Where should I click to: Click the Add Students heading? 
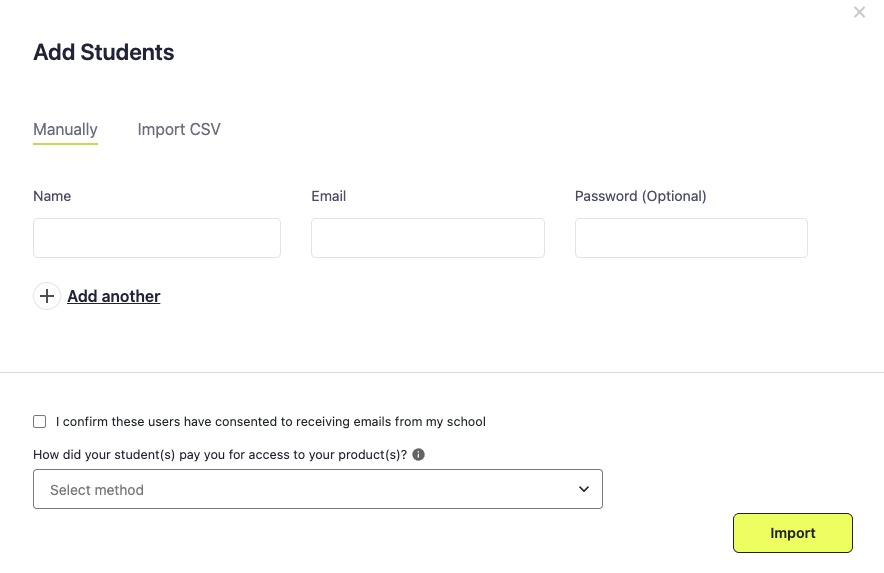(104, 52)
